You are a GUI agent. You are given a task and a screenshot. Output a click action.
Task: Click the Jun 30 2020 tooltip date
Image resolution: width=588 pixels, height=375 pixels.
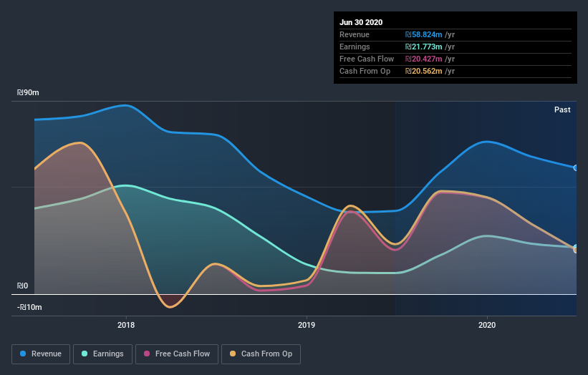pos(361,22)
